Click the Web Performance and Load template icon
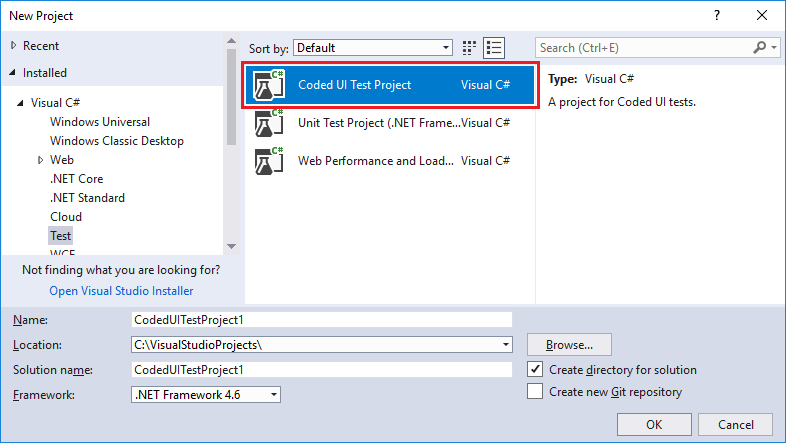The width and height of the screenshot is (786, 443). point(265,160)
